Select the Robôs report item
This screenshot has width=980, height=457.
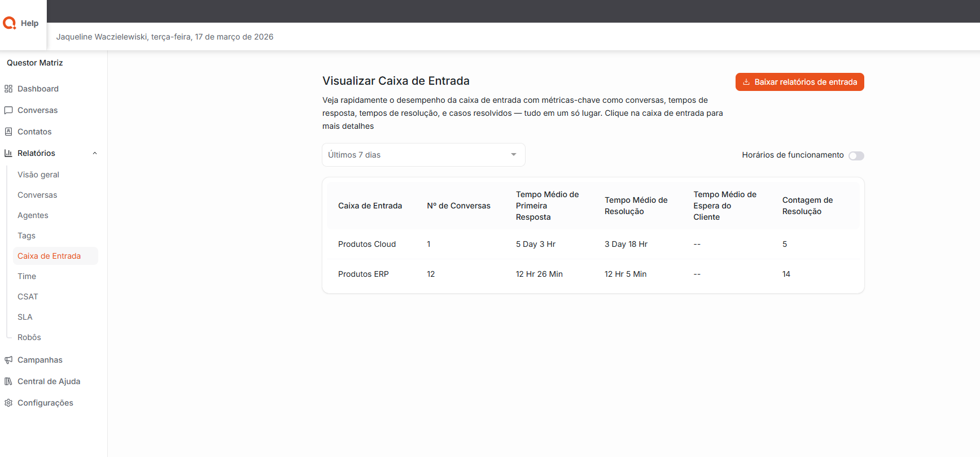[29, 337]
